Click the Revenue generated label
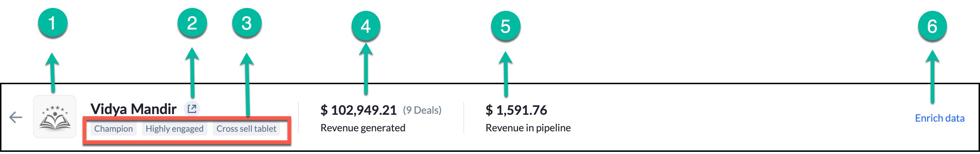This screenshot has width=980, height=154. tap(362, 128)
